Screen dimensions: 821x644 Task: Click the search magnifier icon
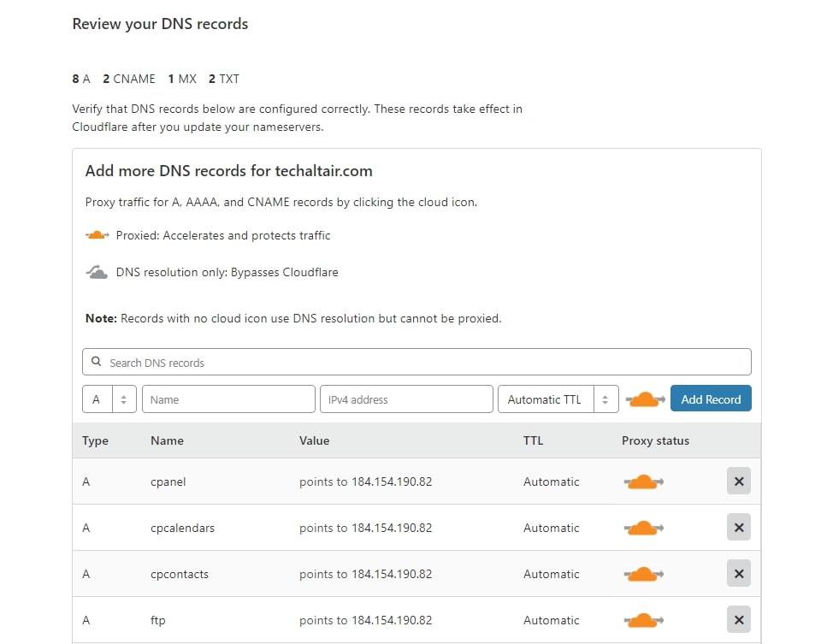[97, 362]
